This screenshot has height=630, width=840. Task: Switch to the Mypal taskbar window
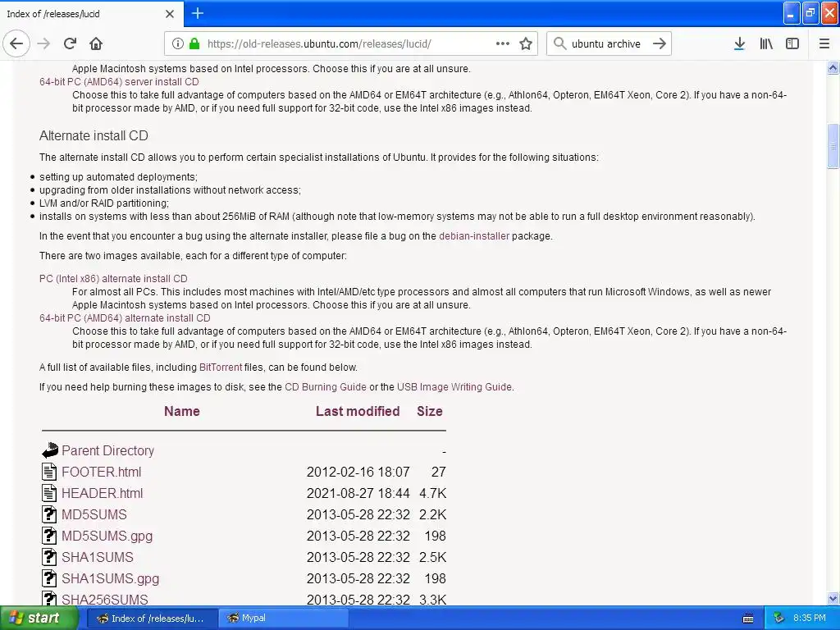pos(284,619)
